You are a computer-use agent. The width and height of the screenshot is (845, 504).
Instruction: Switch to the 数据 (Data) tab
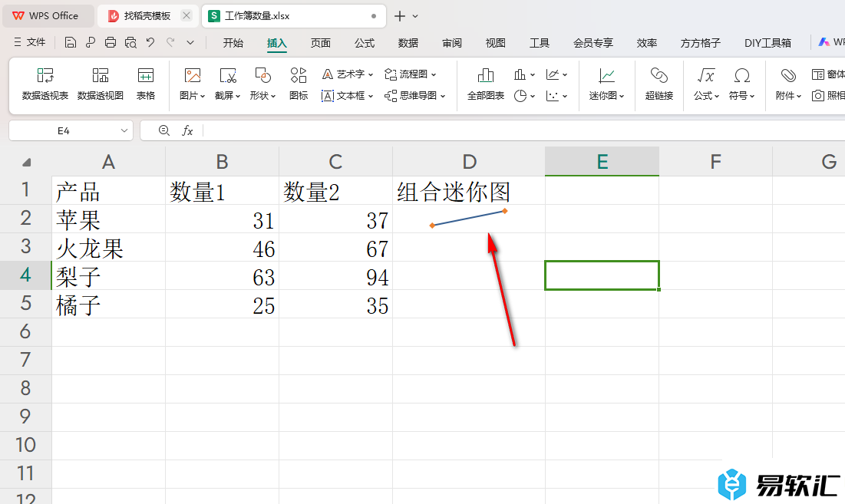coord(408,43)
